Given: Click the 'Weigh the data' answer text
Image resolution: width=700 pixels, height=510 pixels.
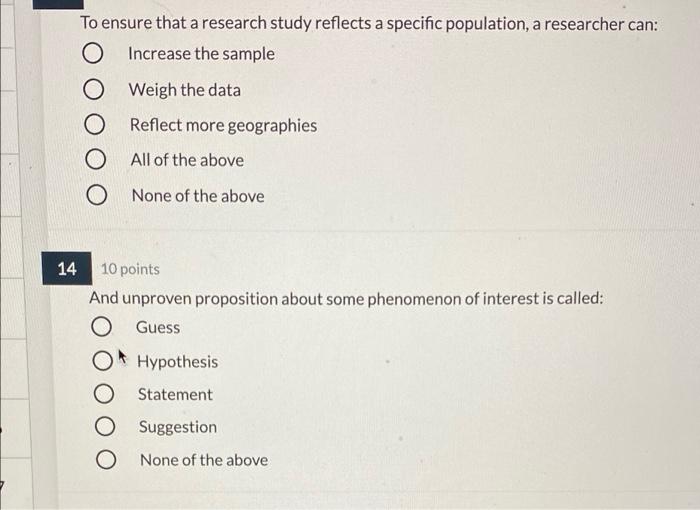Looking at the screenshot, I should tap(185, 90).
